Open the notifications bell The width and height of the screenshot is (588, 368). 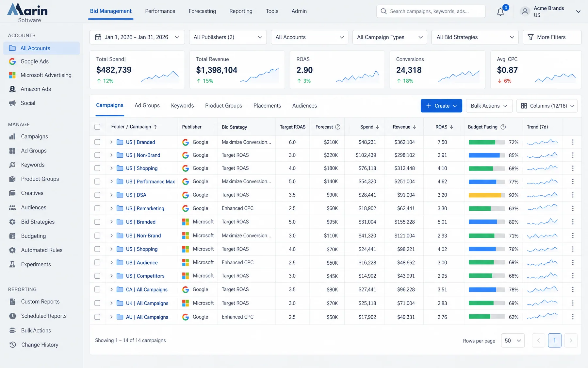(x=500, y=12)
